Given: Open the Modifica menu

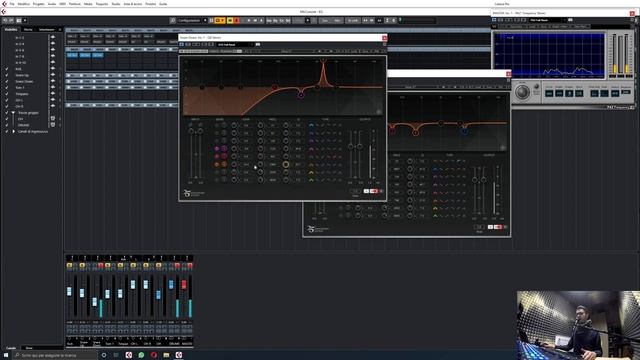Looking at the screenshot, I should 24,4.
